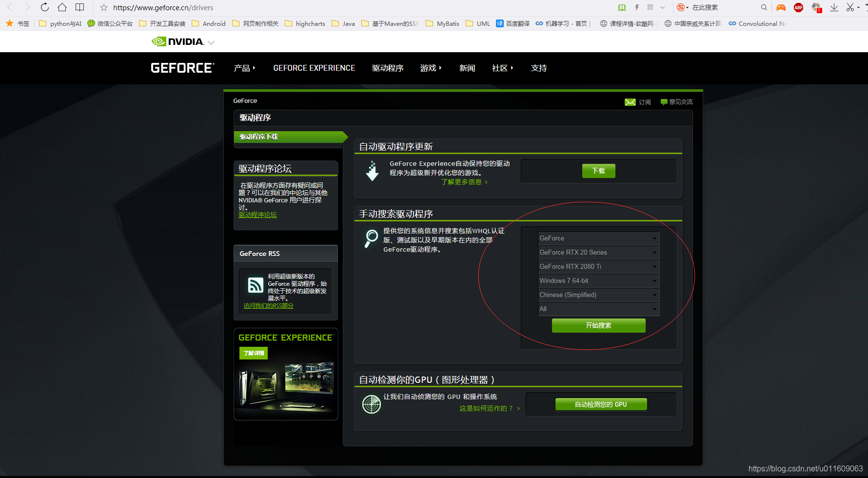Click the lightning speed mode icon
The image size is (868, 478).
(637, 7)
